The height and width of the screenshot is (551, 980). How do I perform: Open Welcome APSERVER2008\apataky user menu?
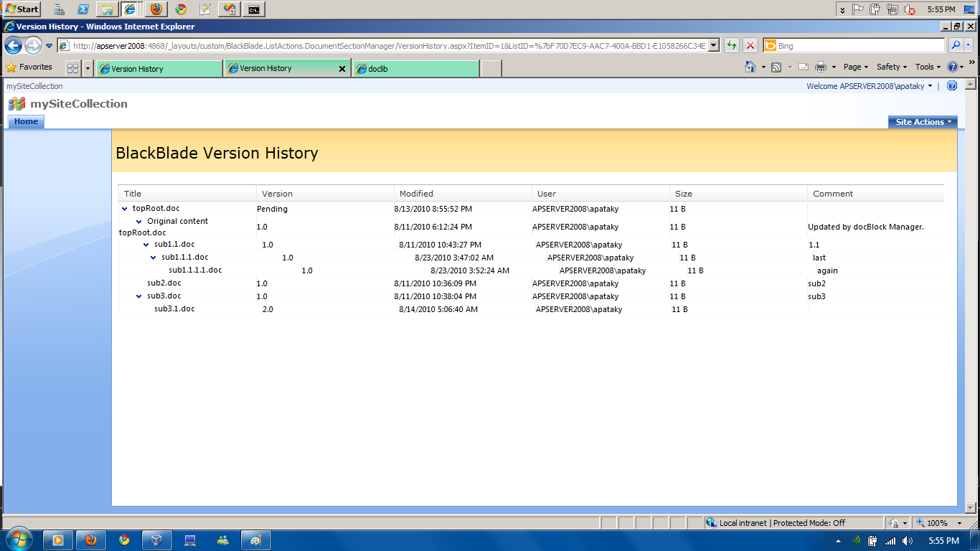(870, 86)
